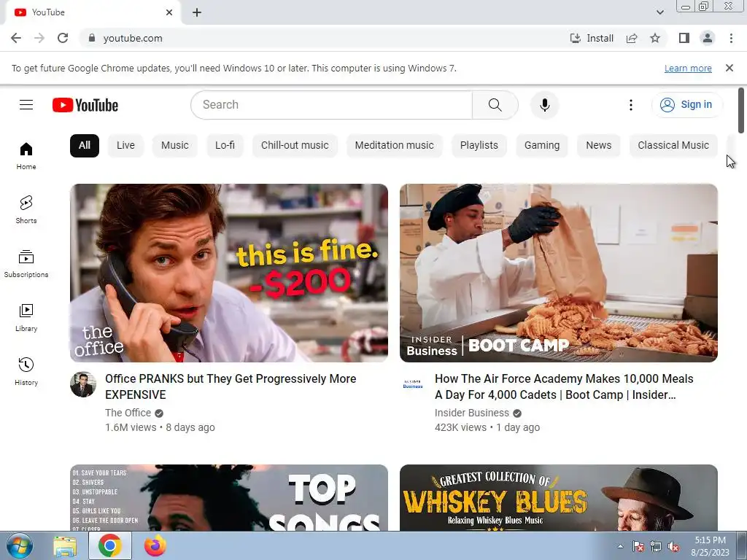The height and width of the screenshot is (560, 747).
Task: Click the site lock icon in address bar
Action: click(92, 38)
